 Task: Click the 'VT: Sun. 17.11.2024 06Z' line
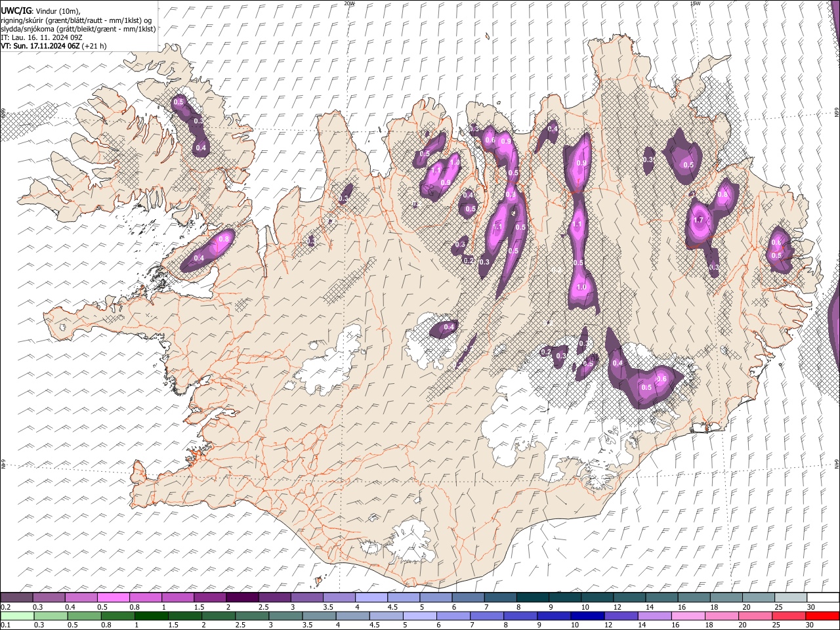[x=41, y=46]
